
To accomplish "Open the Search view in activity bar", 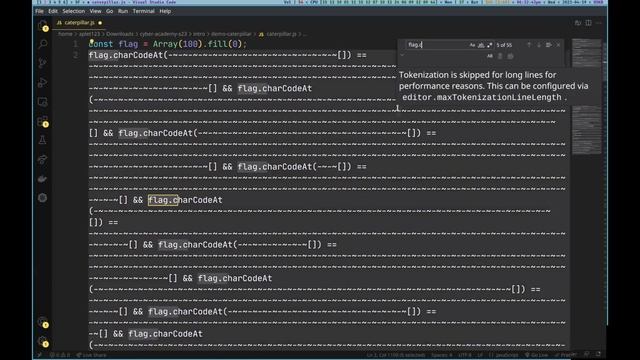I will 42,44.
